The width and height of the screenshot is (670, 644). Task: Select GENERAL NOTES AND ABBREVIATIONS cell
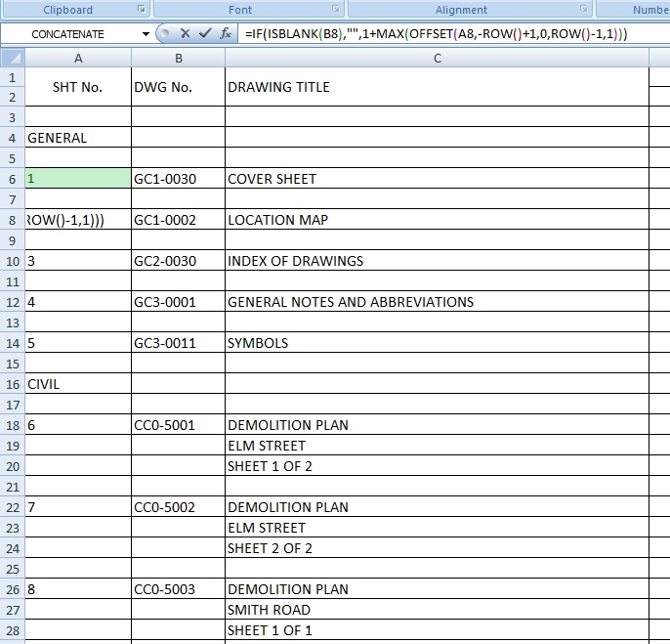(438, 301)
